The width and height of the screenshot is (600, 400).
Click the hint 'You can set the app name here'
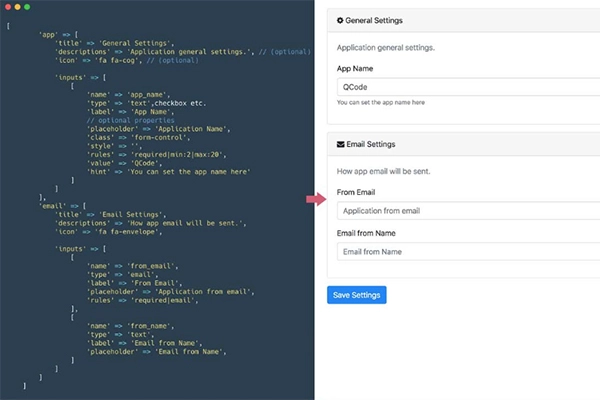(x=381, y=102)
